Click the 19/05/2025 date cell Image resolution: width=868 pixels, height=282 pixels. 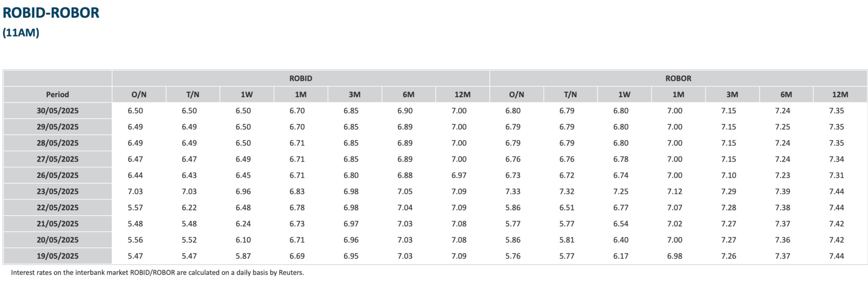point(57,256)
